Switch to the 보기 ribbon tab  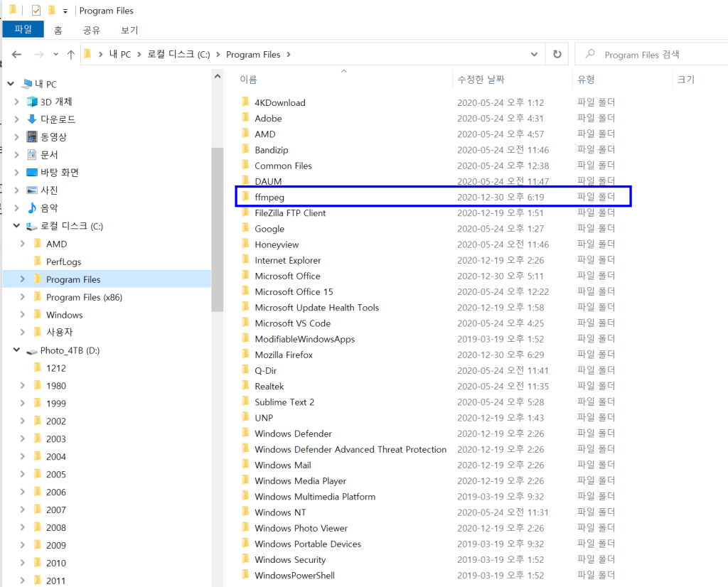(x=129, y=30)
